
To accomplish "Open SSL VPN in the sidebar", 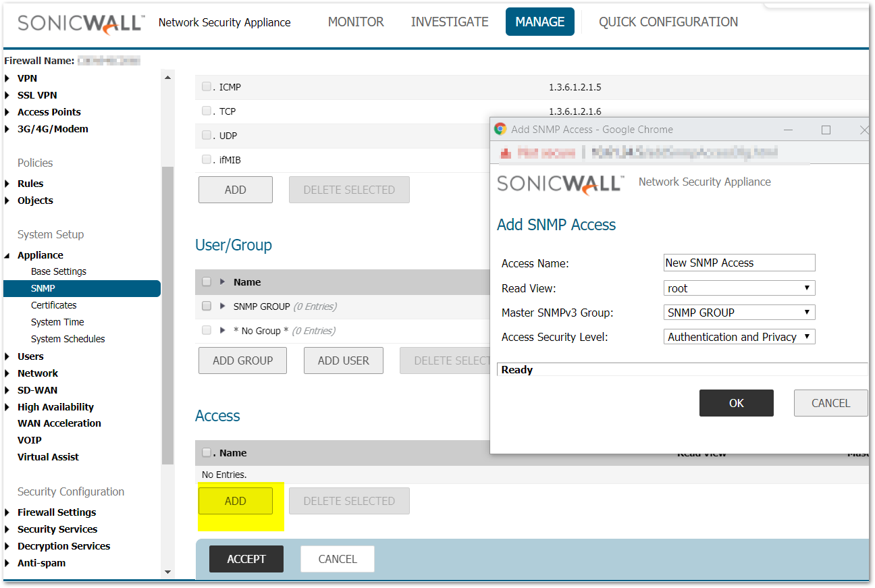I will click(37, 95).
